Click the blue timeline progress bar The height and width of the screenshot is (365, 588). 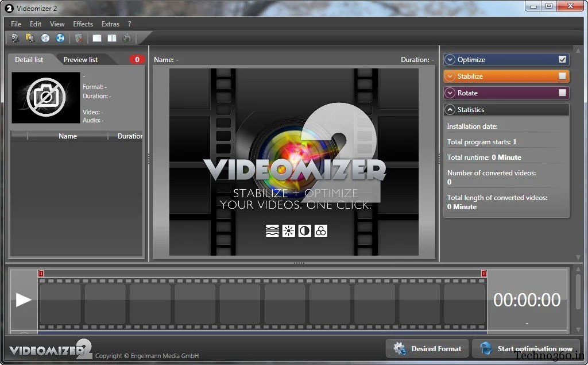[x=262, y=332]
